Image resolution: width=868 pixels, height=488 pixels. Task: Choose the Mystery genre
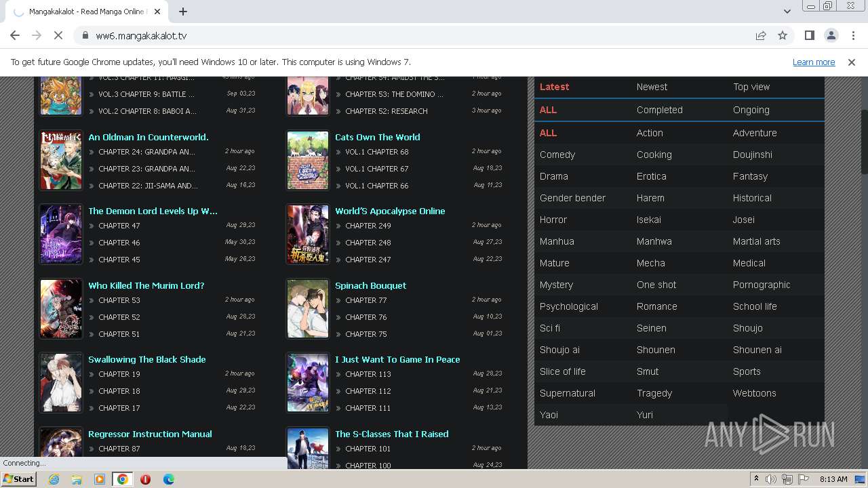(556, 285)
